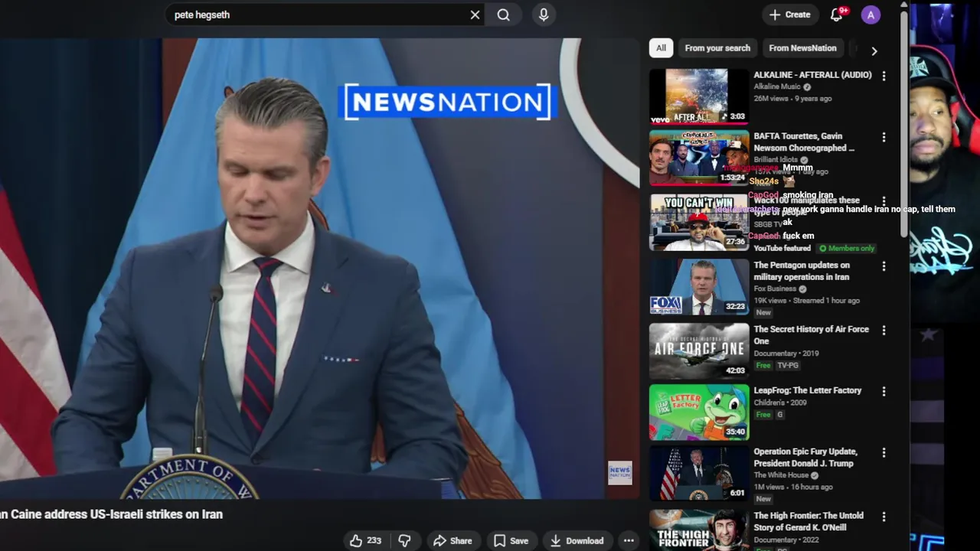
Task: Open the account avatar menu
Action: tap(871, 15)
